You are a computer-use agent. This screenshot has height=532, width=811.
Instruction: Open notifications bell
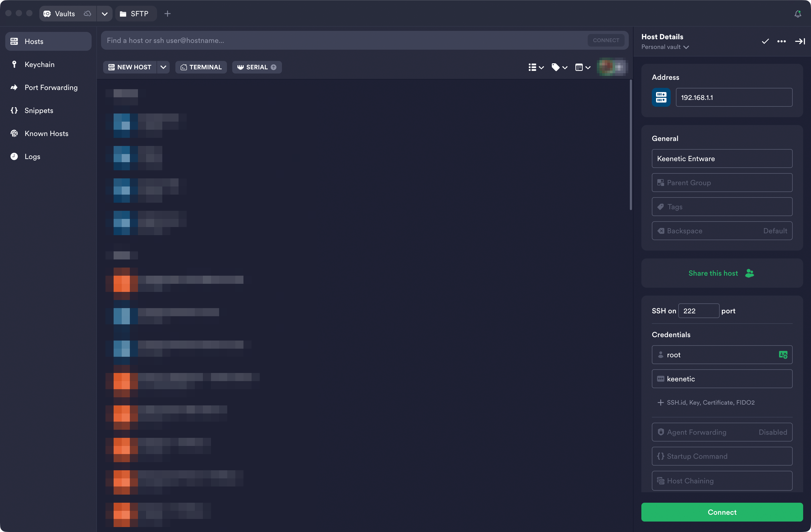(798, 14)
